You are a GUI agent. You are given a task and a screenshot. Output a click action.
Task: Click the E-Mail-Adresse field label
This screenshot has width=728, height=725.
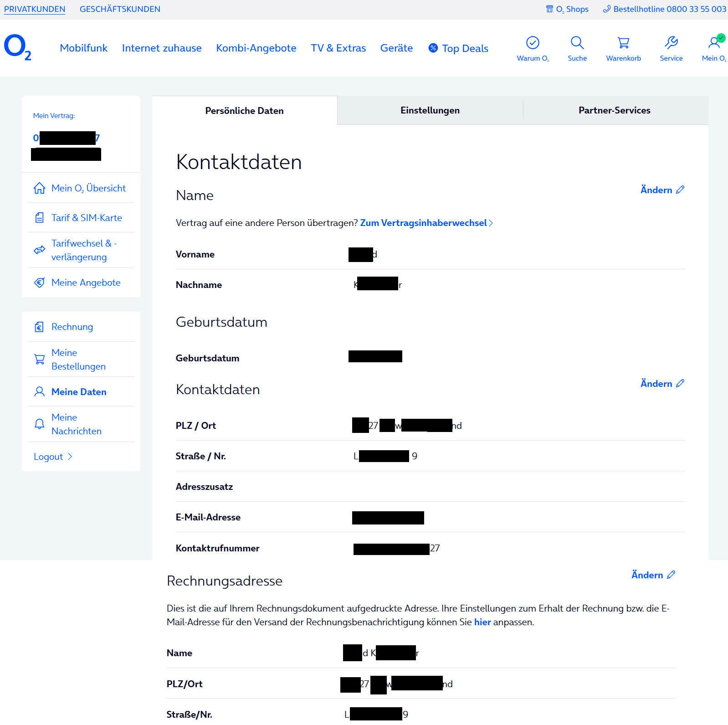pyautogui.click(x=208, y=517)
